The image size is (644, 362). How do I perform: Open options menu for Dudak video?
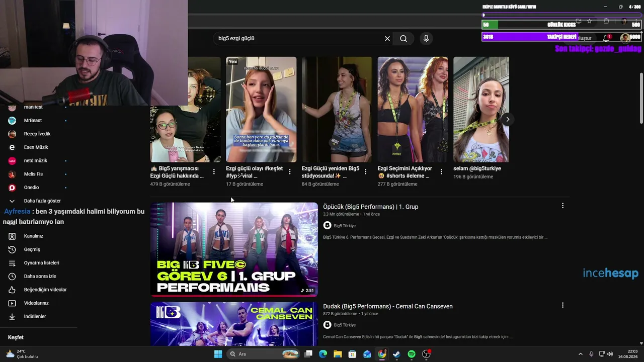point(562,305)
